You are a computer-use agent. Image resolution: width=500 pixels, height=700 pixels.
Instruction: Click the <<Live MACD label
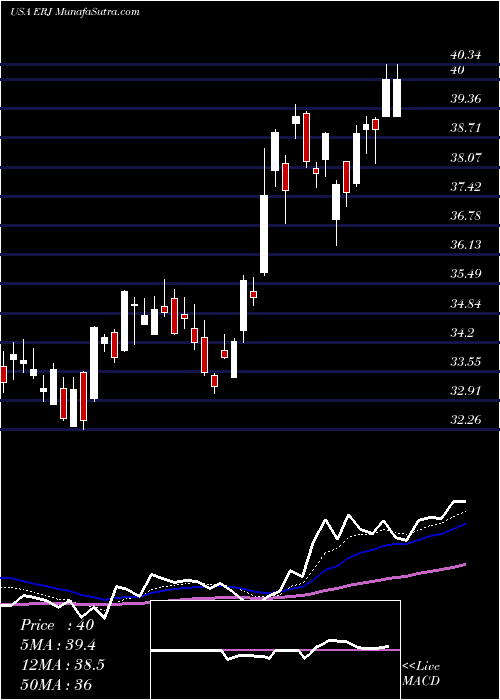[x=421, y=674]
